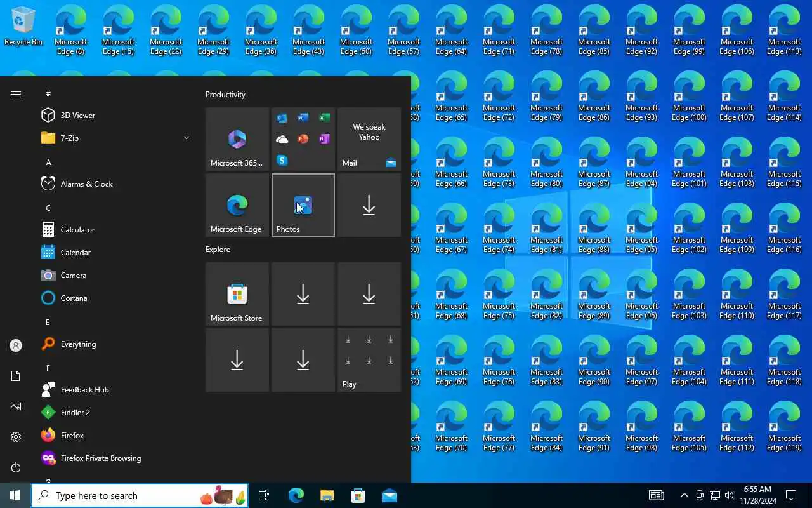Click the Start button
The width and height of the screenshot is (812, 508).
click(x=15, y=495)
